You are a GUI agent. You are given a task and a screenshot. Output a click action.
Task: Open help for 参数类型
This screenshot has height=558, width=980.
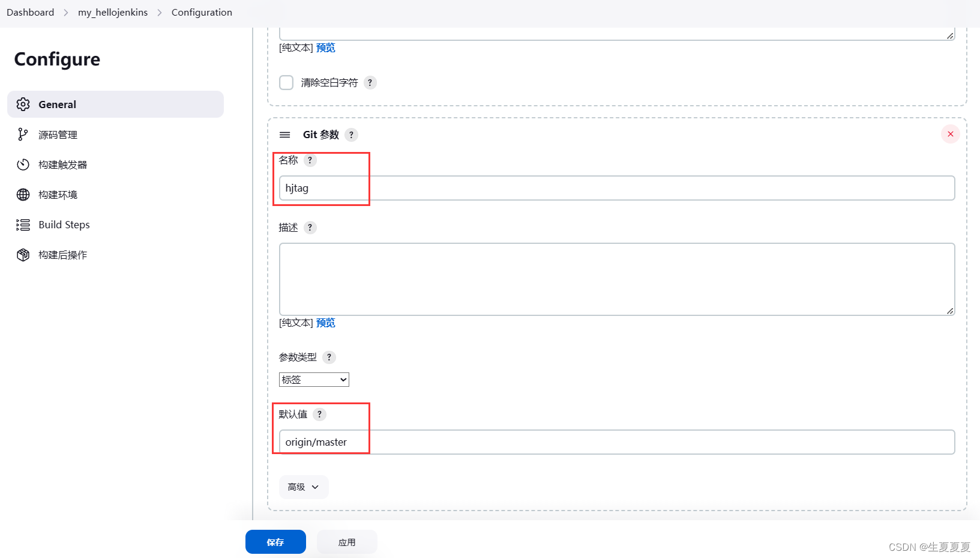pyautogui.click(x=329, y=357)
